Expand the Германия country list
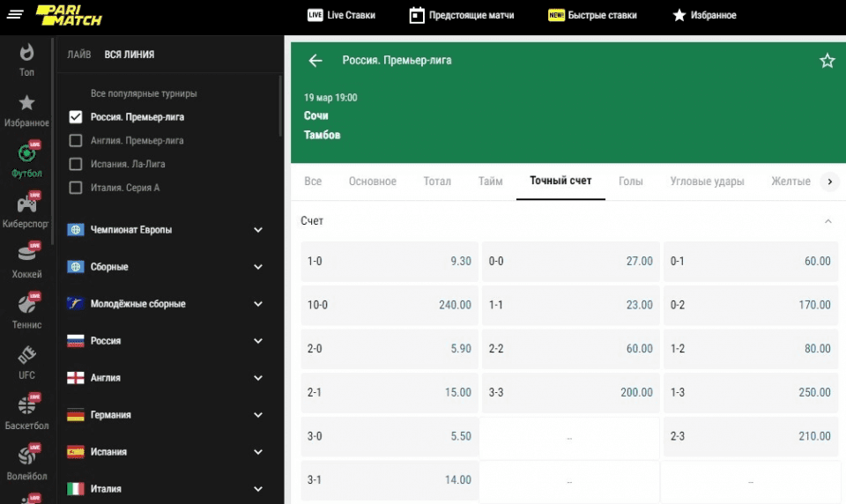Image resolution: width=846 pixels, height=504 pixels. tap(258, 415)
